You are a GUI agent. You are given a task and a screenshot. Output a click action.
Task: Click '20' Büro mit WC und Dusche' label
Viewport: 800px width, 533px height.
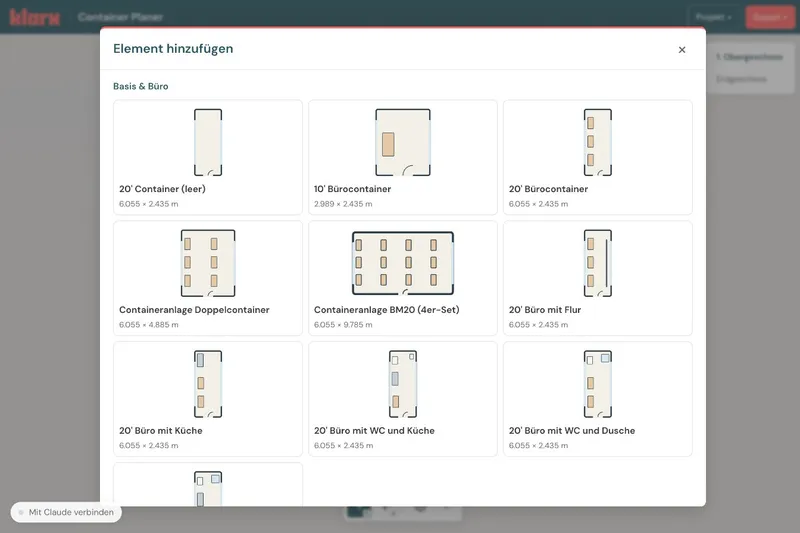(572, 430)
